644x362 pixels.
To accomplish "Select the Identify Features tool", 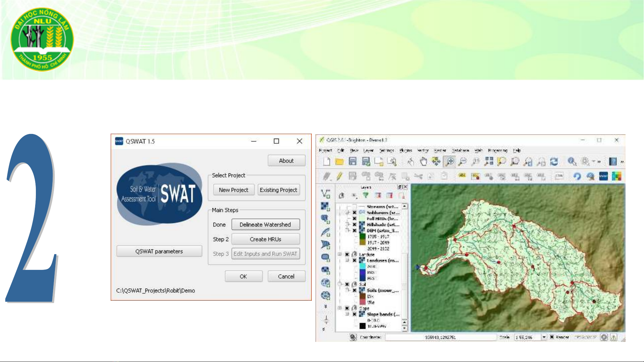I will (572, 161).
